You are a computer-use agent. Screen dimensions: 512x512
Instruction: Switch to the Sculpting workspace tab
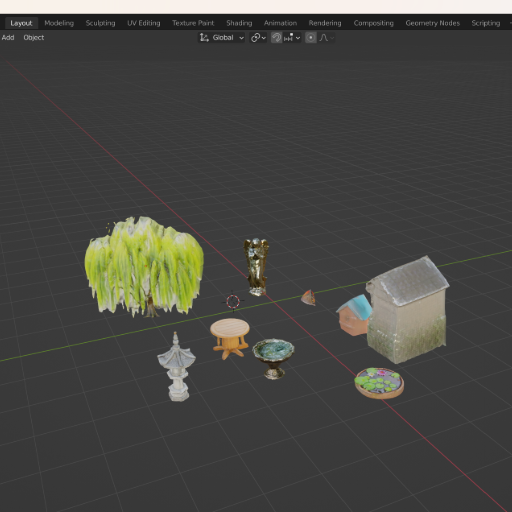click(100, 23)
